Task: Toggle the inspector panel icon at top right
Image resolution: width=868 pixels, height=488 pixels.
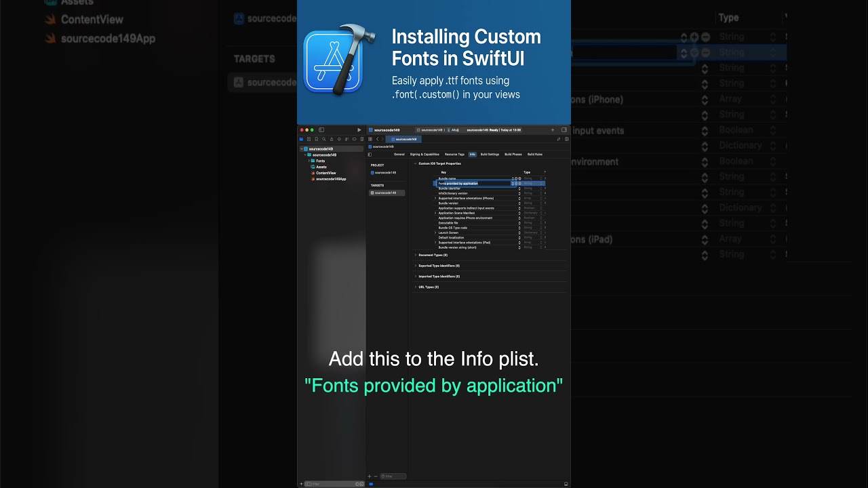Action: [x=564, y=129]
